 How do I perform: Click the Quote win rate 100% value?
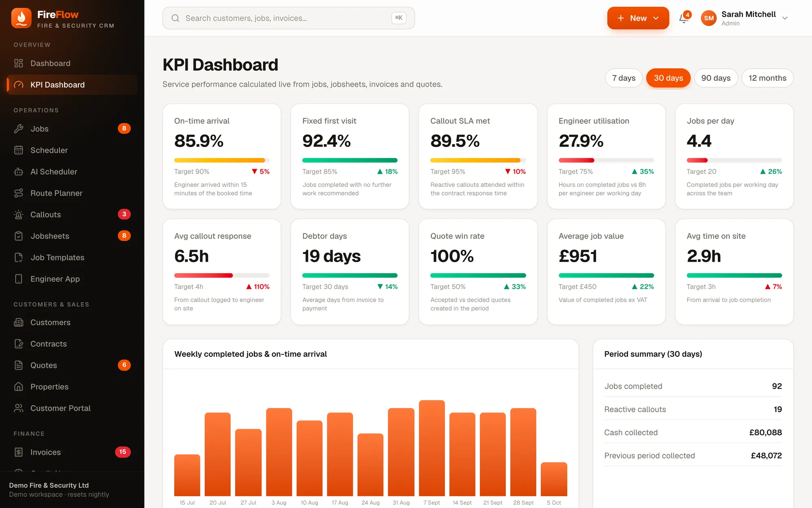tap(452, 256)
